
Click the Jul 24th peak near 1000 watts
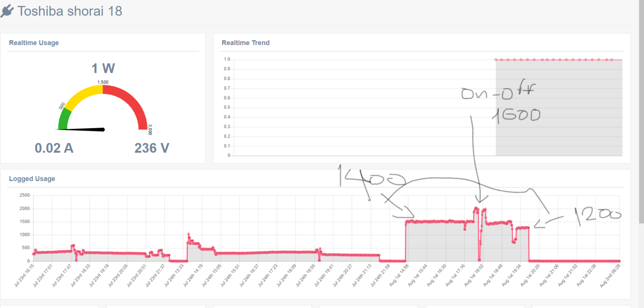pyautogui.click(x=188, y=234)
